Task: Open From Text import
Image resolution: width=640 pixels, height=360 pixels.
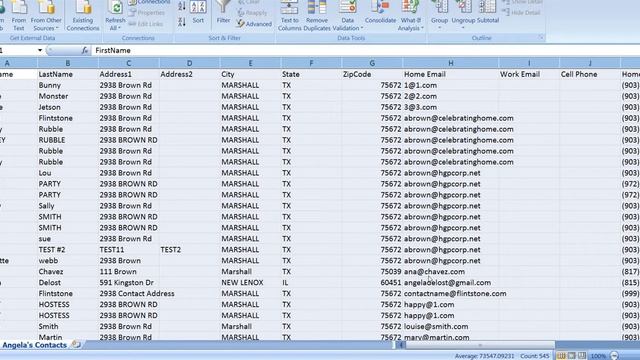Action: (x=19, y=16)
